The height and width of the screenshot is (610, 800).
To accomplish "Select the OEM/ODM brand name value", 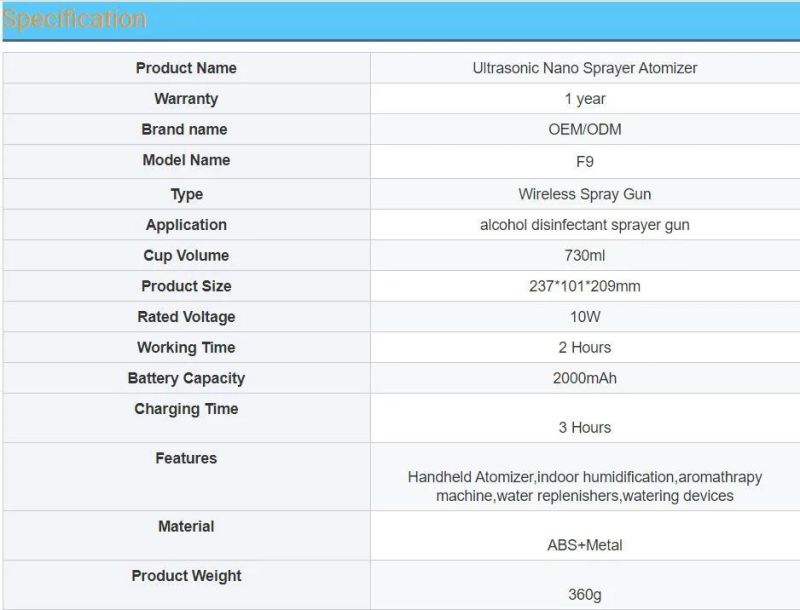I will (x=585, y=129).
